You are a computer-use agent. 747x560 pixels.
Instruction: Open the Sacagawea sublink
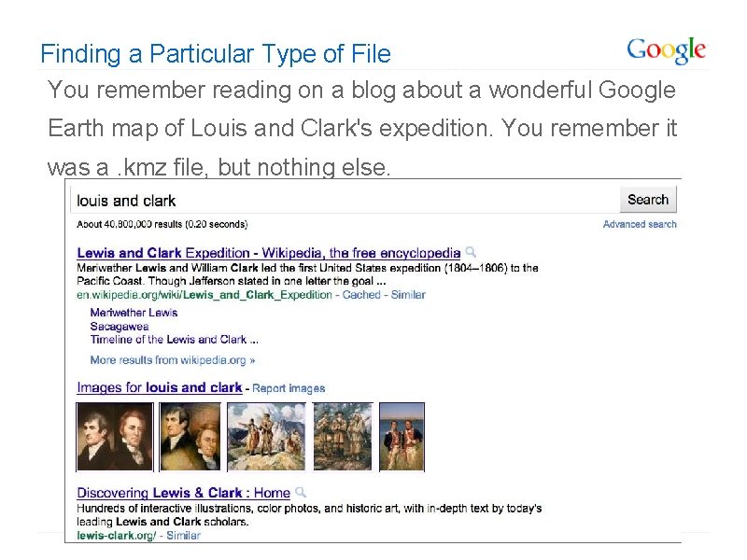[x=120, y=327]
